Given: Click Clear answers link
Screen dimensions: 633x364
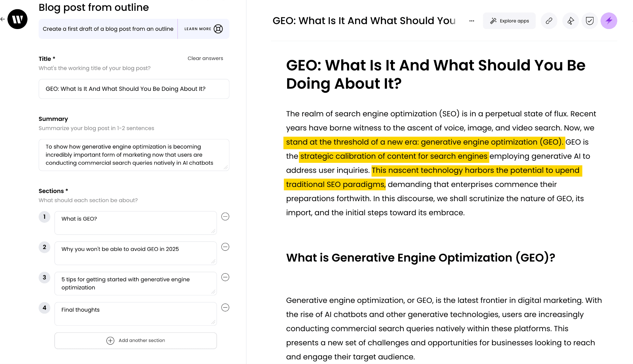Looking at the screenshot, I should 205,58.
